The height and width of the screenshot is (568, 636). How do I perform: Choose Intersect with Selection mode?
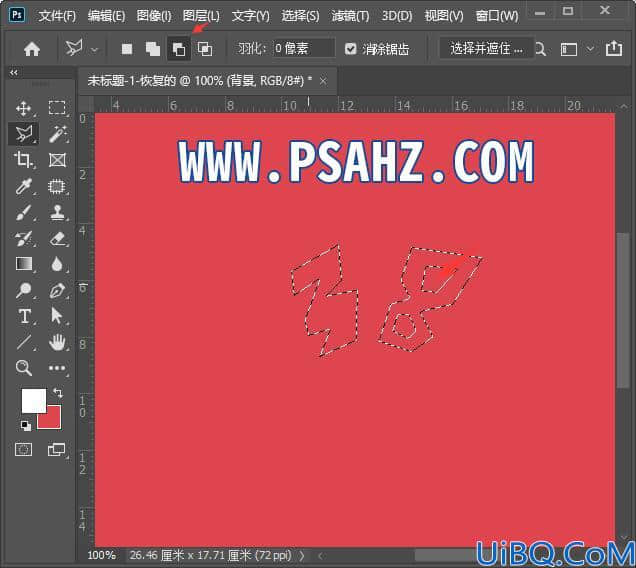pos(205,49)
